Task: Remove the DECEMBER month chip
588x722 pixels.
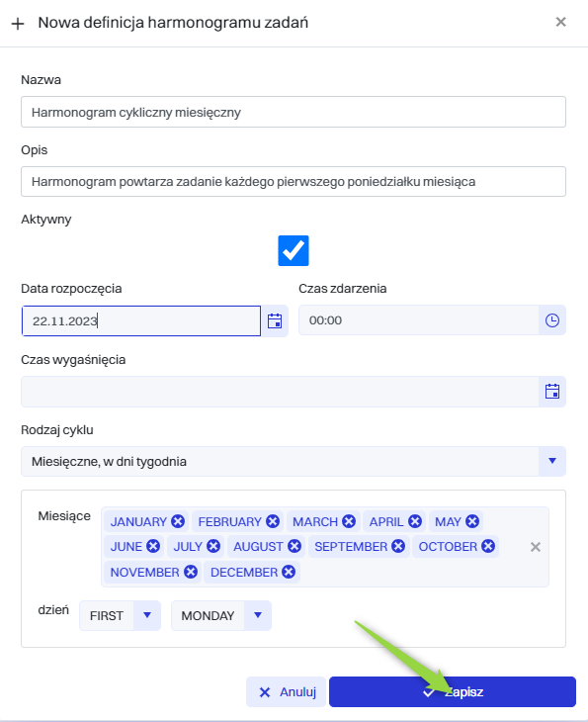Action: (289, 572)
